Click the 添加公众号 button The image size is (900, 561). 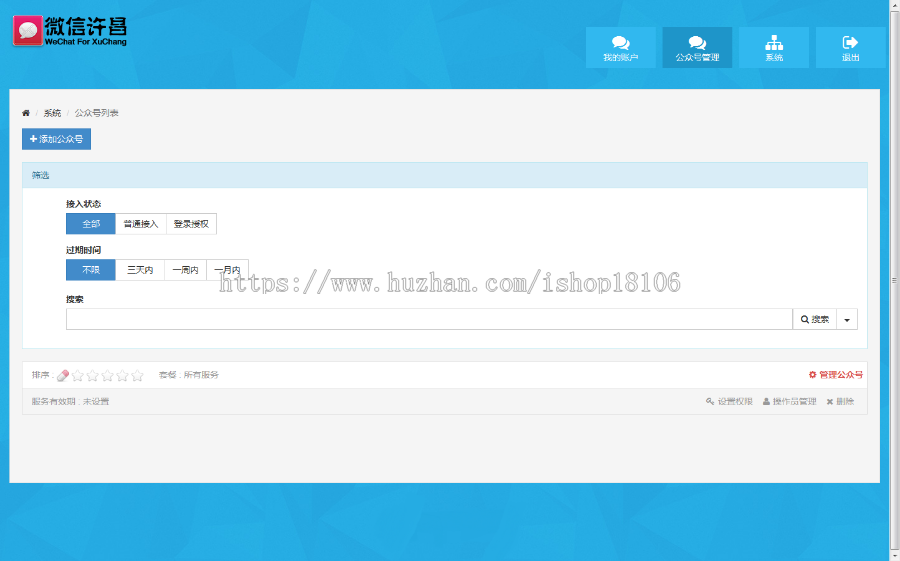pos(56,139)
